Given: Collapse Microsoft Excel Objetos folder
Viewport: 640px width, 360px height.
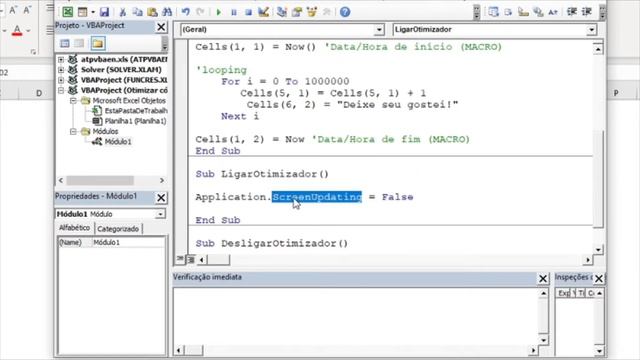Looking at the screenshot, I should pos(73,100).
